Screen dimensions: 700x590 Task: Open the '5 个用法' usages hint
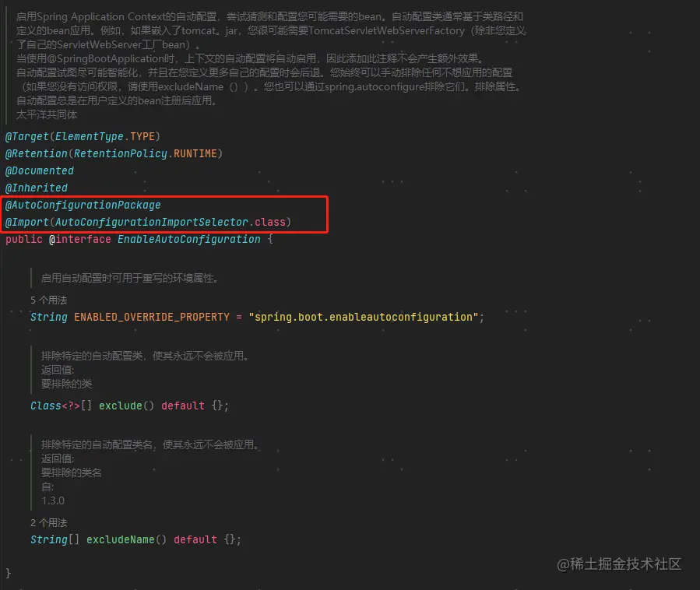pyautogui.click(x=48, y=300)
